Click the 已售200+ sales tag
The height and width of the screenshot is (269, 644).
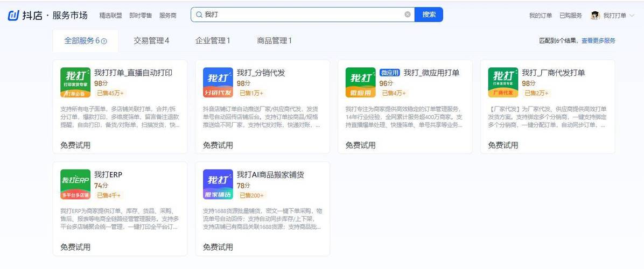(x=252, y=195)
